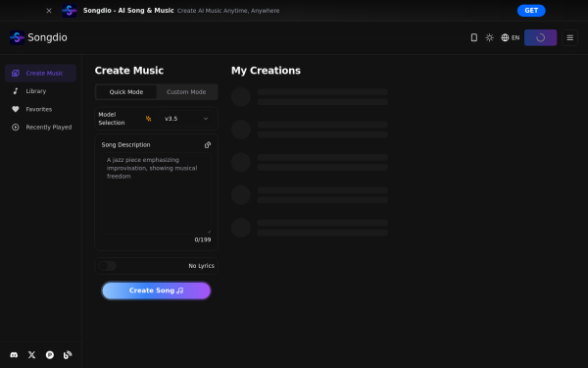Switch to the Custom Mode tab
Viewport: 588px width, 368px height.
(186, 92)
